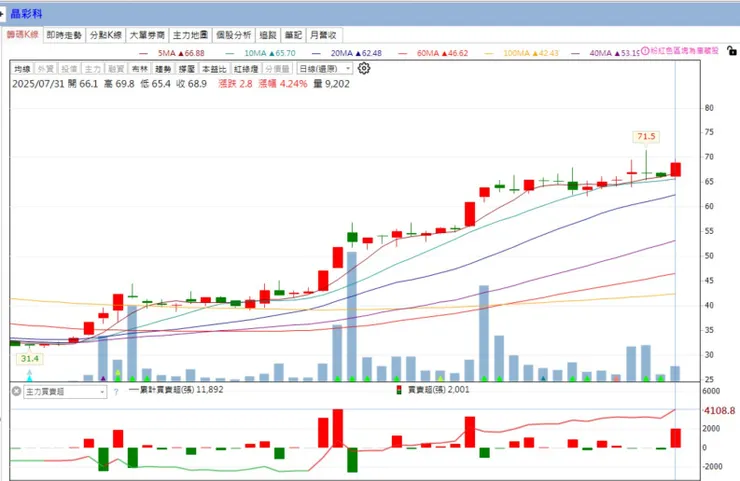Toggle the 投信 overlay button
Screen dimensions: 740x481
point(69,69)
